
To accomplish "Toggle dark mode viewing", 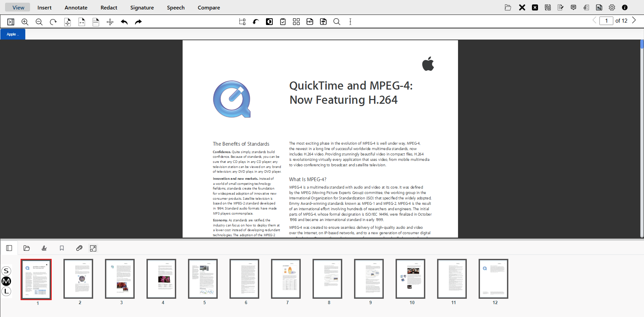I will pos(269,22).
